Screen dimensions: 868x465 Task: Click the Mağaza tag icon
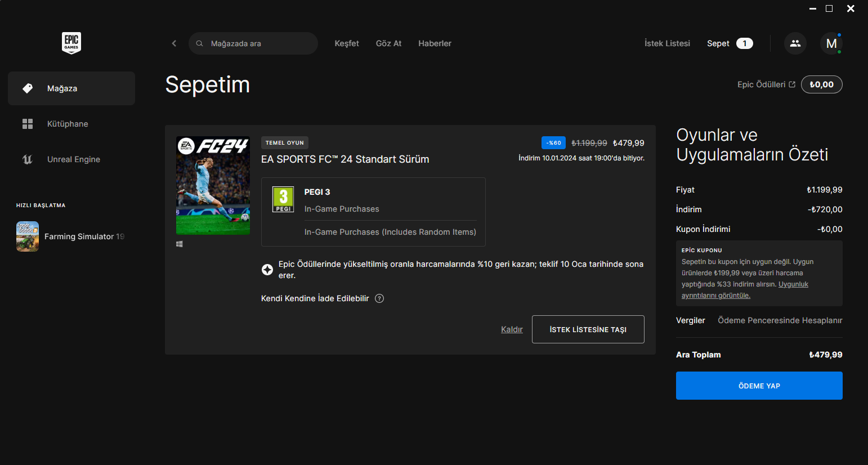tap(28, 88)
